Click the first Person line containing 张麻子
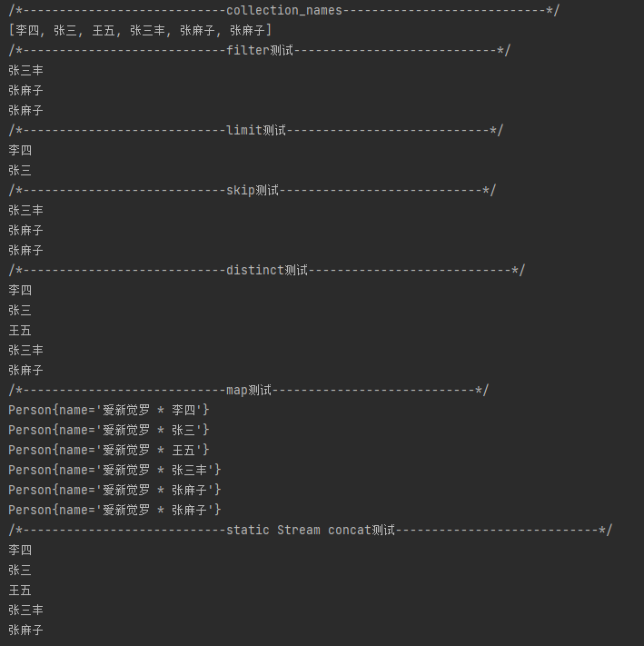The height and width of the screenshot is (646, 644). coord(114,491)
